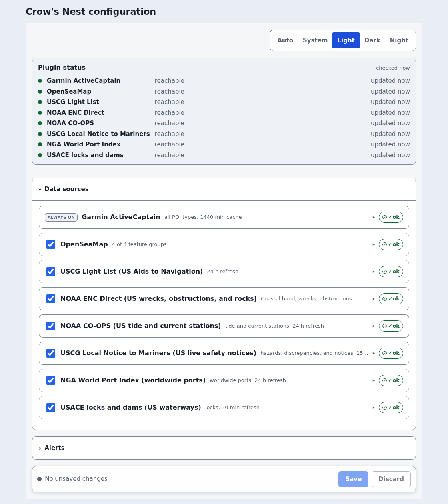
Task: Click the ok badge for NGA World Port Index
Action: [391, 380]
